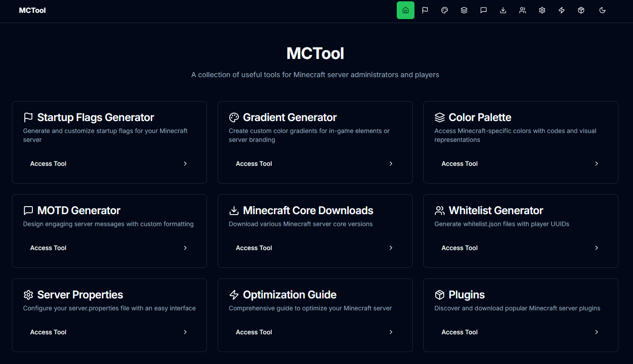The width and height of the screenshot is (633, 364).
Task: Click layers icon beside Color Palette title
Action: (x=440, y=117)
